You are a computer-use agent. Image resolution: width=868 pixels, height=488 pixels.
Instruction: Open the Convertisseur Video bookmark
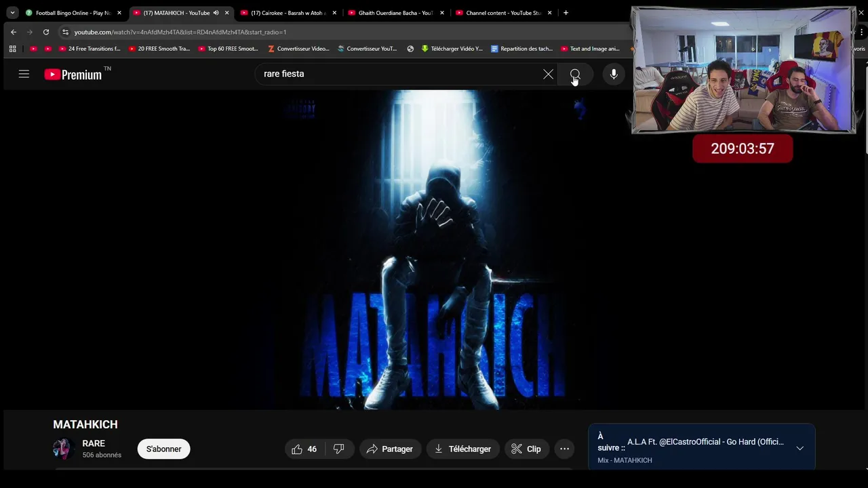299,49
